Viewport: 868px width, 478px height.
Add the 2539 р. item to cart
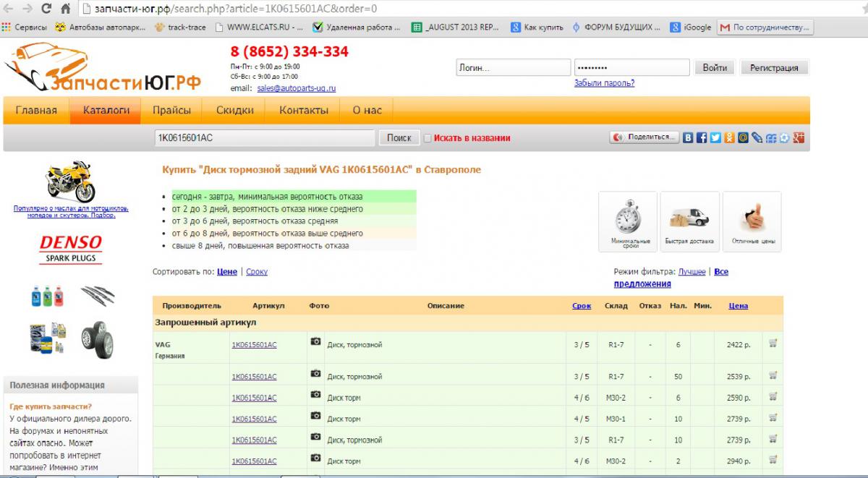(x=773, y=375)
